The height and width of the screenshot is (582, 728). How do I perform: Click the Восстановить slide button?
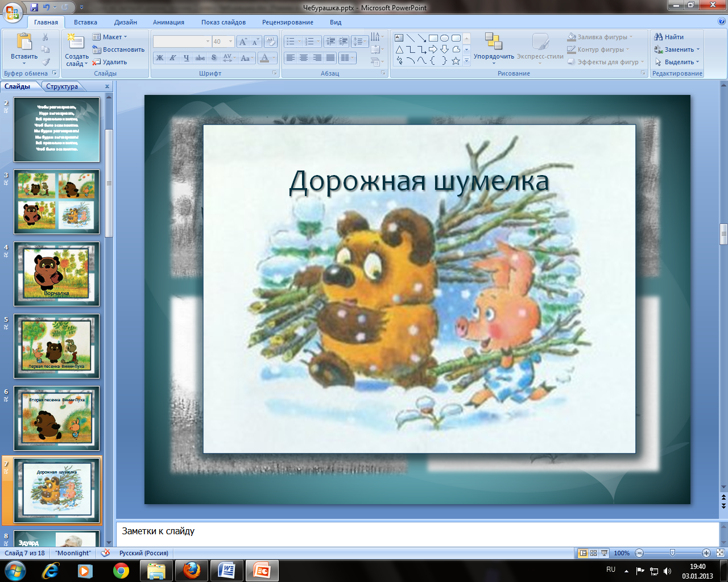pos(118,49)
